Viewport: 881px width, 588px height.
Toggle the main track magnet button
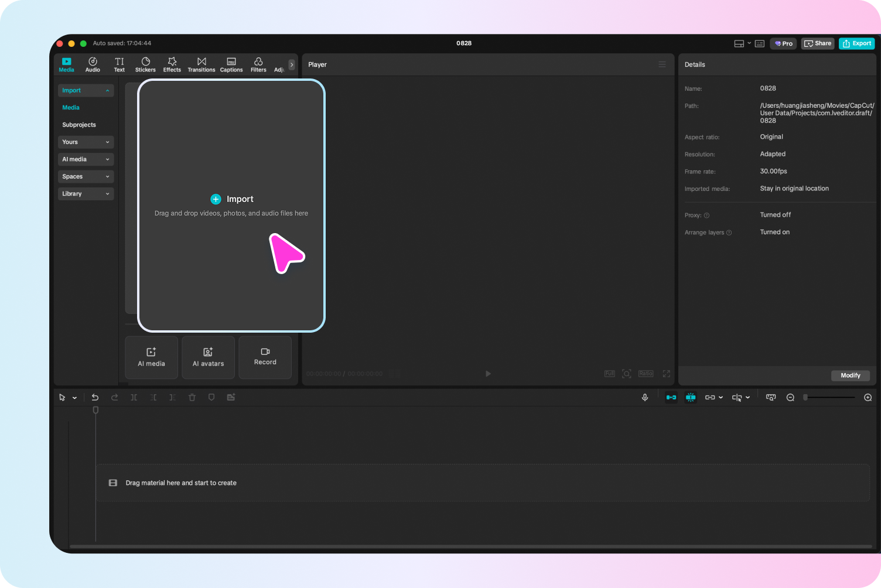click(x=671, y=397)
